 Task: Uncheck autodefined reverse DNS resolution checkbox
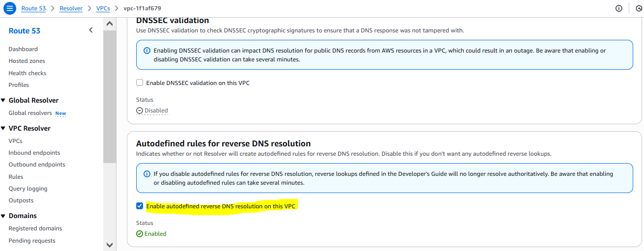point(140,206)
